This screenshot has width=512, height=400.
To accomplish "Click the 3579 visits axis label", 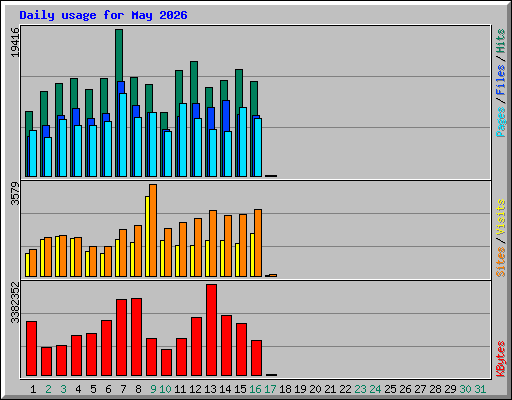I will click(15, 193).
